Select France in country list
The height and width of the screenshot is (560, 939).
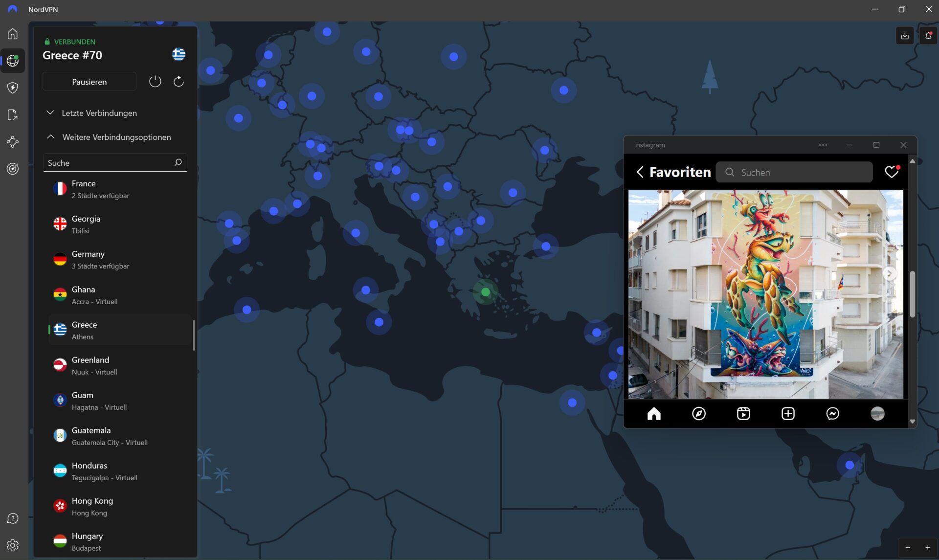tap(119, 189)
